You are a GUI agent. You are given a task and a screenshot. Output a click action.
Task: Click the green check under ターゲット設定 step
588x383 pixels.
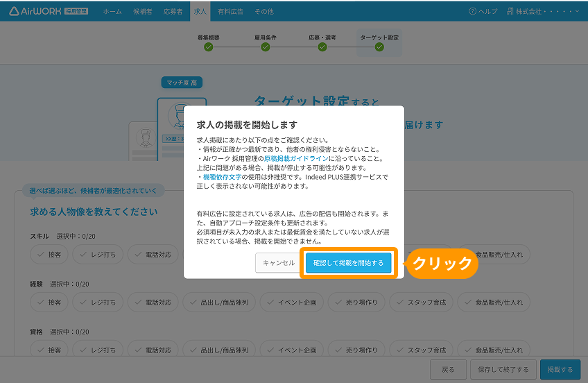(x=379, y=47)
